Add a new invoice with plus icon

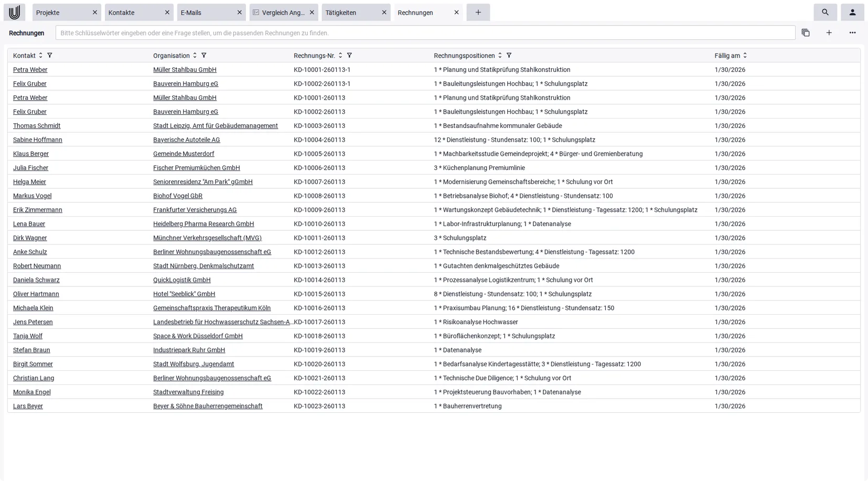(829, 33)
